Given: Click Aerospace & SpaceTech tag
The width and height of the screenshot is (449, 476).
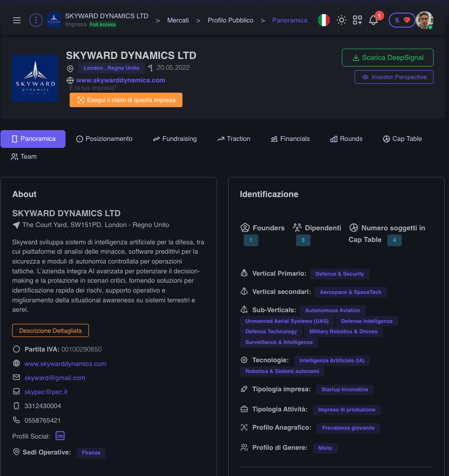Looking at the screenshot, I should pos(350,292).
